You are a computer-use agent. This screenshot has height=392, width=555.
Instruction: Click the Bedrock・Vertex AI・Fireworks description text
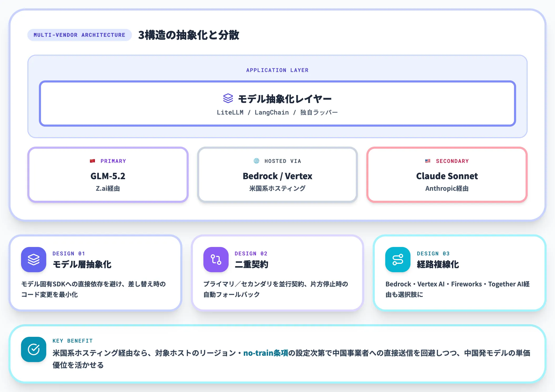[458, 289]
